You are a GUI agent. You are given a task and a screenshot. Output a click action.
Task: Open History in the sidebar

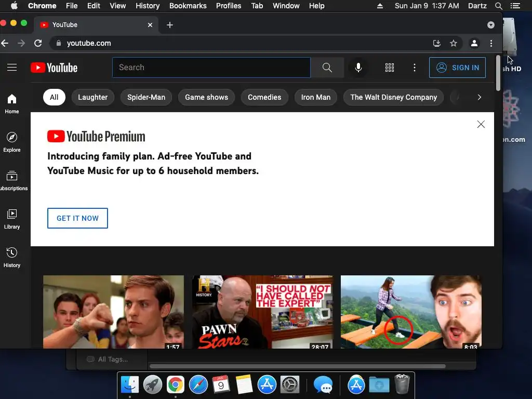coord(12,258)
